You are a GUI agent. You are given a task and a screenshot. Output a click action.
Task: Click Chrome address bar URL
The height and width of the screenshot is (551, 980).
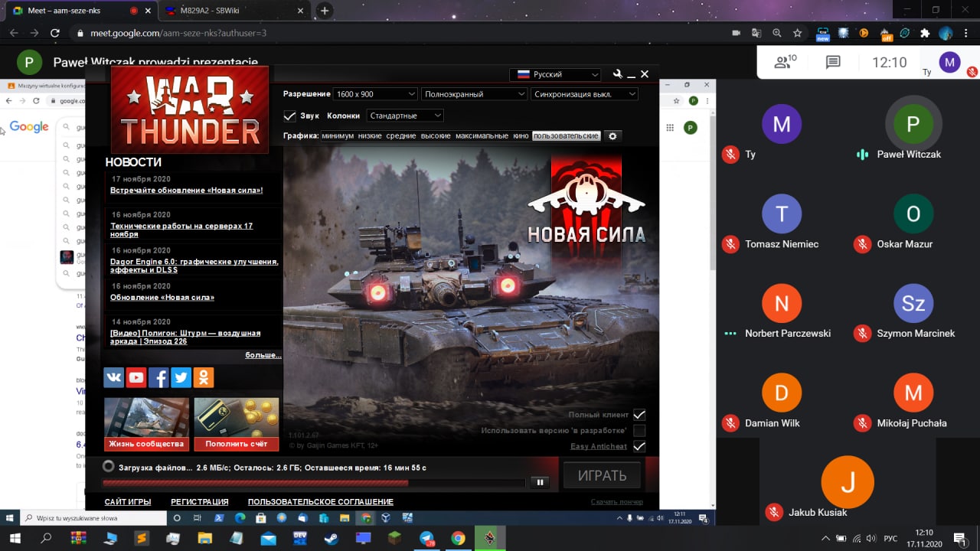tap(178, 34)
